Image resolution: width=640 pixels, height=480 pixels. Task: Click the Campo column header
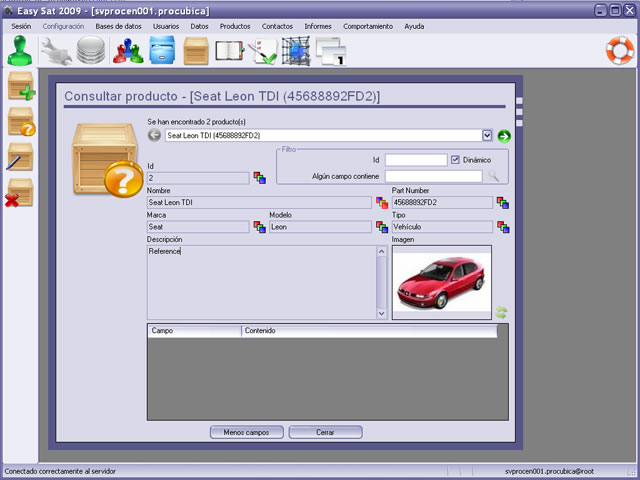(x=194, y=331)
